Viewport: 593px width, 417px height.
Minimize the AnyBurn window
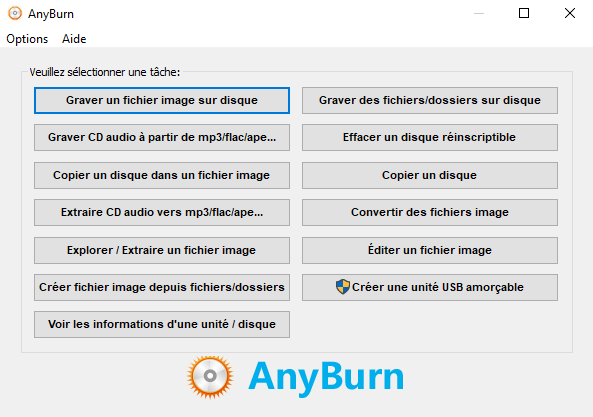coord(479,14)
